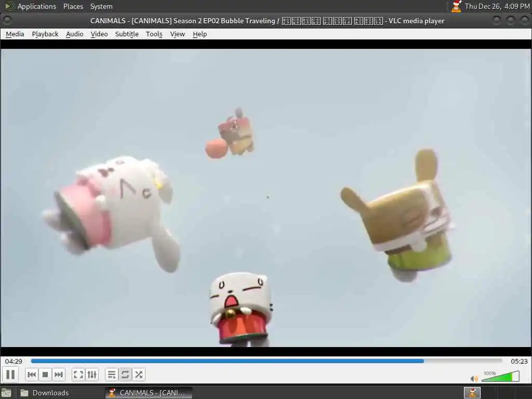Screen dimensions: 532x399
Task: Click VLC workspace switcher thumbnail
Action: 472,393
